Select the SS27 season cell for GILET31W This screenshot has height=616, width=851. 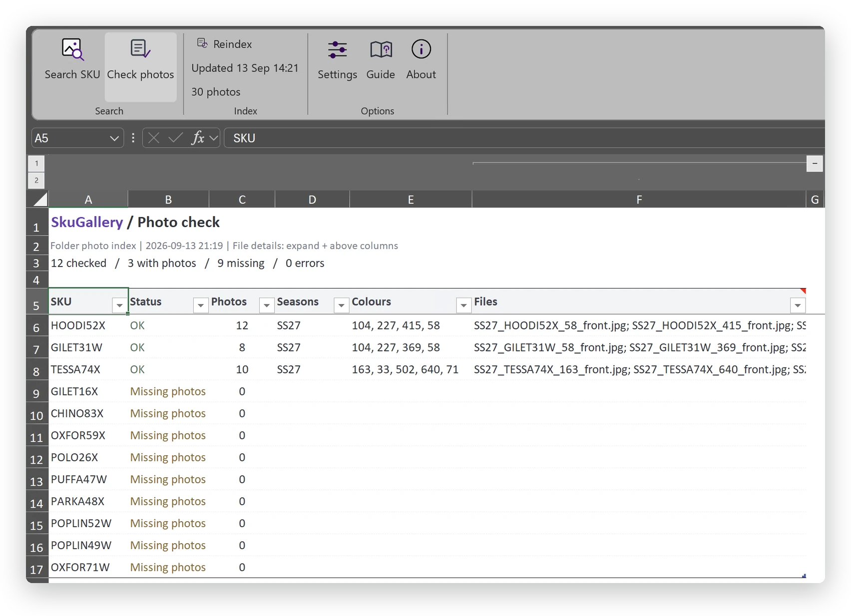coord(312,347)
